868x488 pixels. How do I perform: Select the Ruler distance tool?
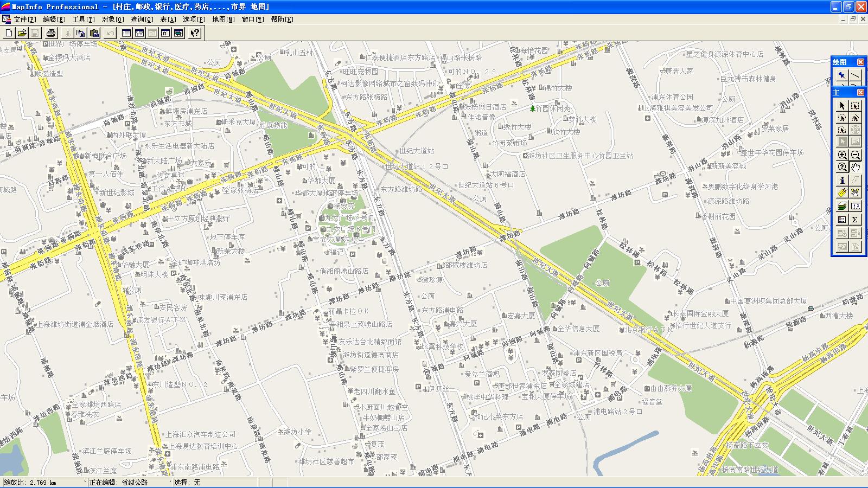[855, 206]
